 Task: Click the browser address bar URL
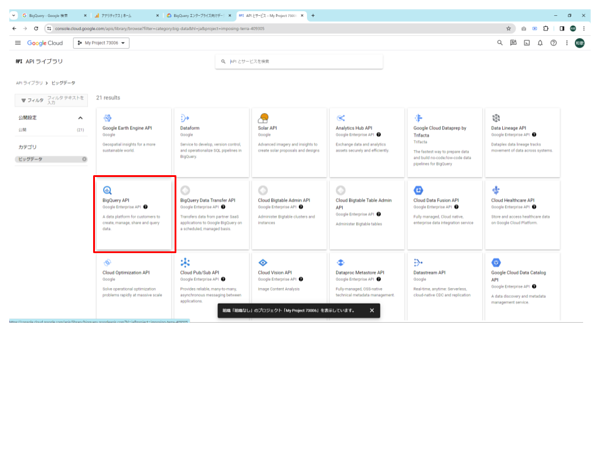point(160,29)
